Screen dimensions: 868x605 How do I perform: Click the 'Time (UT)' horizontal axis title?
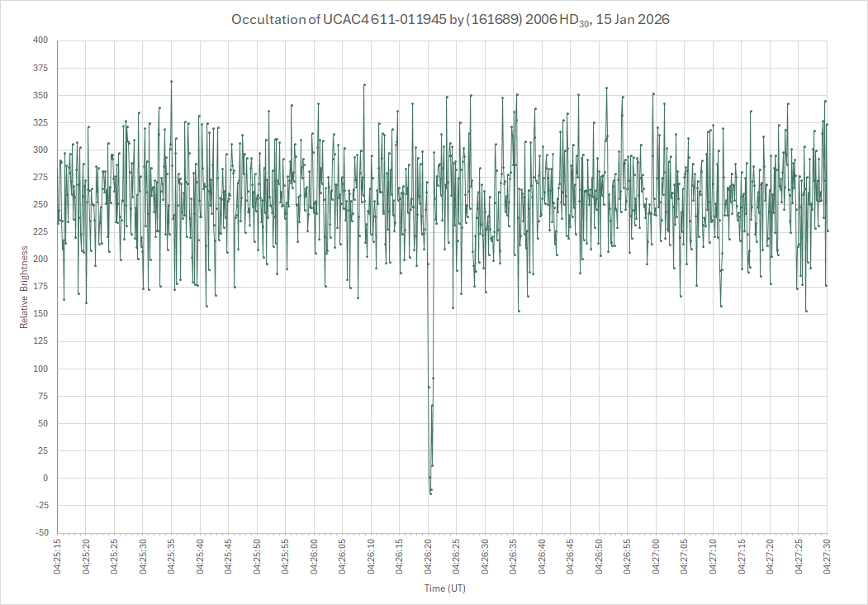443,588
